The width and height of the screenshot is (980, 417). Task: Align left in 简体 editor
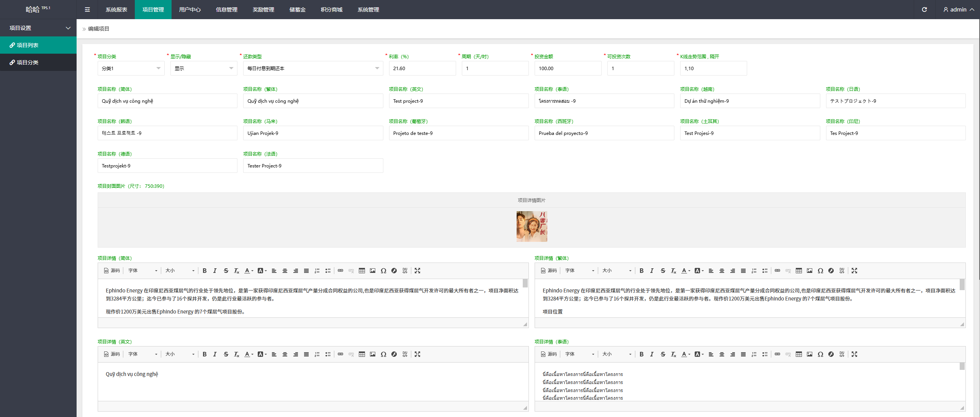point(274,271)
